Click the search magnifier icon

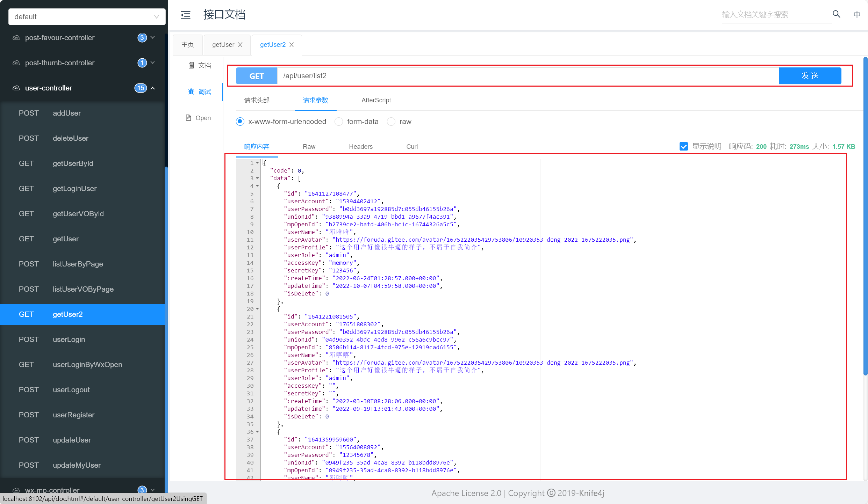836,14
